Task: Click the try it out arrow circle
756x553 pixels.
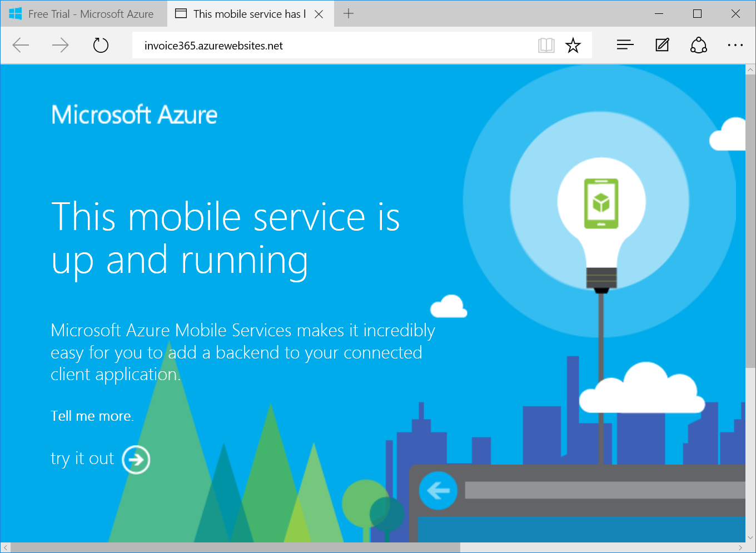Action: (x=136, y=460)
